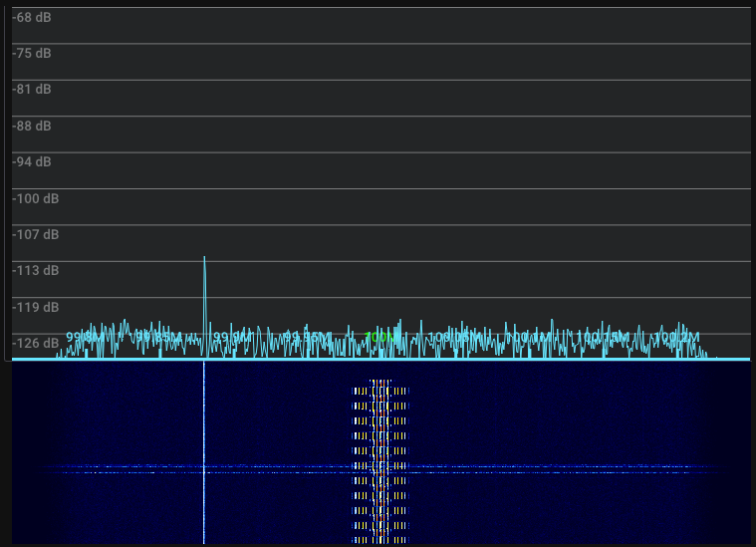The image size is (756, 547).
Task: Click the -126 dB scale label
Action: (x=36, y=343)
